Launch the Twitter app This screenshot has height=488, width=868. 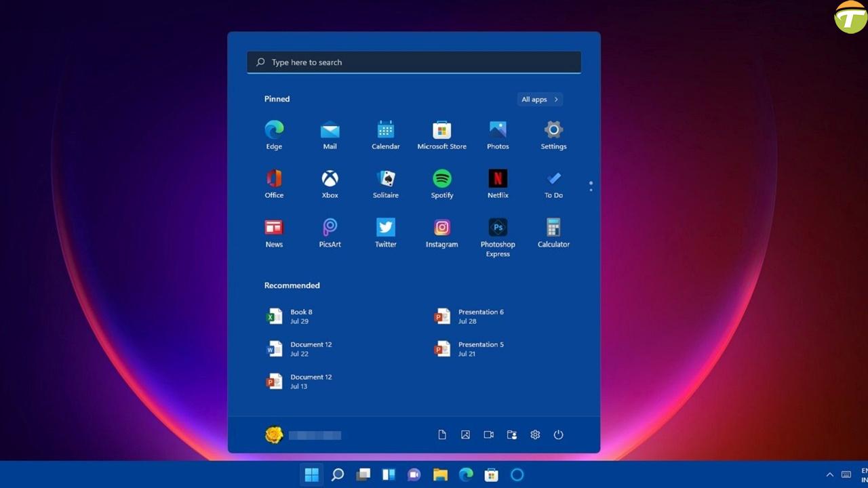[386, 233]
